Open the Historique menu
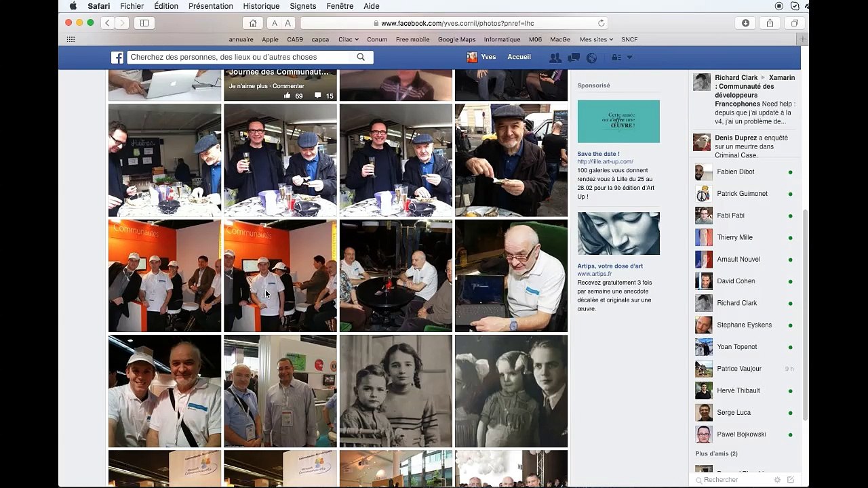868x488 pixels. [261, 6]
